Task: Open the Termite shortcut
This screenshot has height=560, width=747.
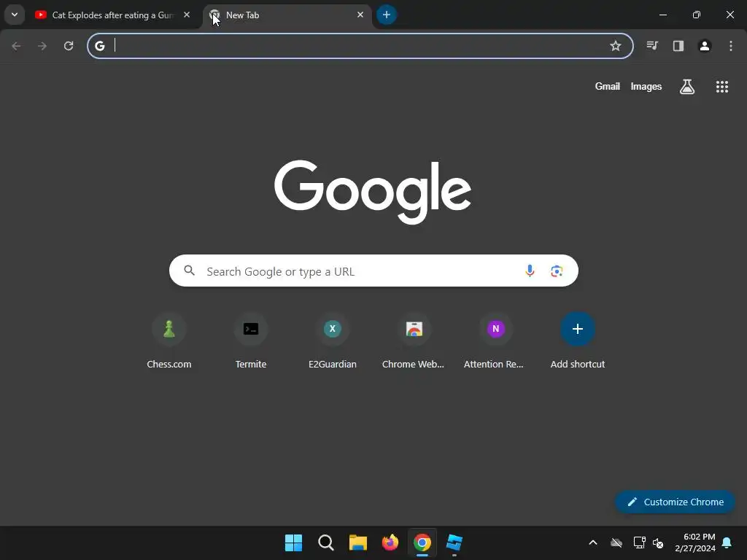Action: (x=251, y=341)
